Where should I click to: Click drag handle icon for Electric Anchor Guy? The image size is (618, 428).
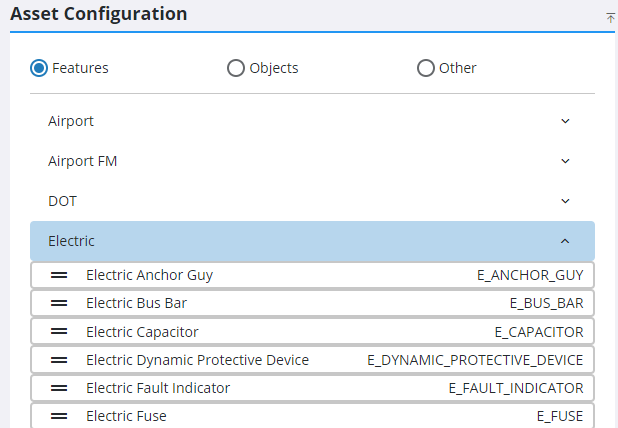(x=59, y=275)
